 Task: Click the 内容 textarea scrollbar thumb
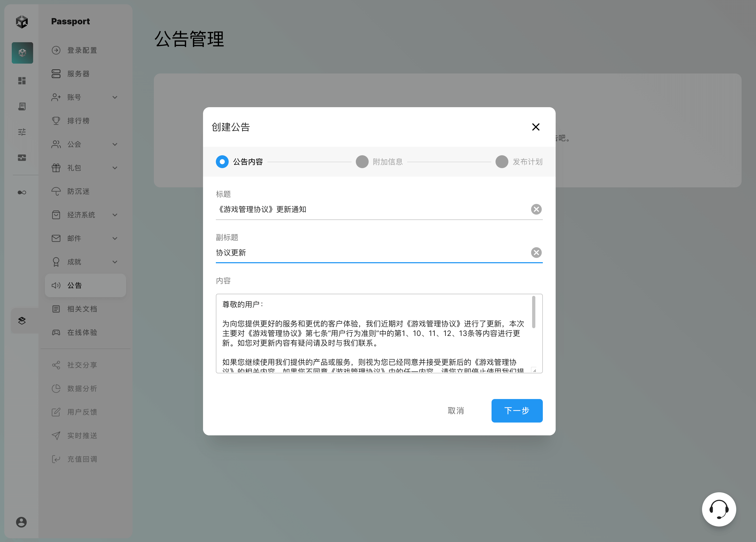(x=533, y=312)
